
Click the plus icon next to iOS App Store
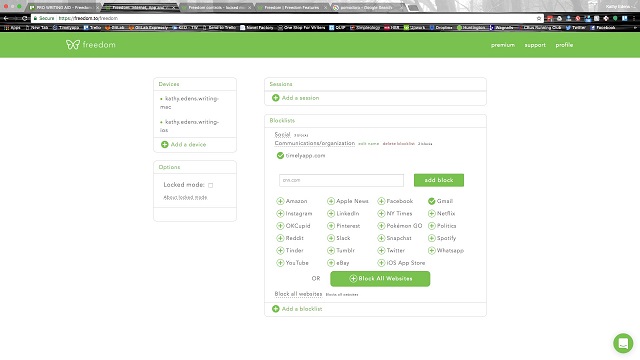pyautogui.click(x=381, y=263)
